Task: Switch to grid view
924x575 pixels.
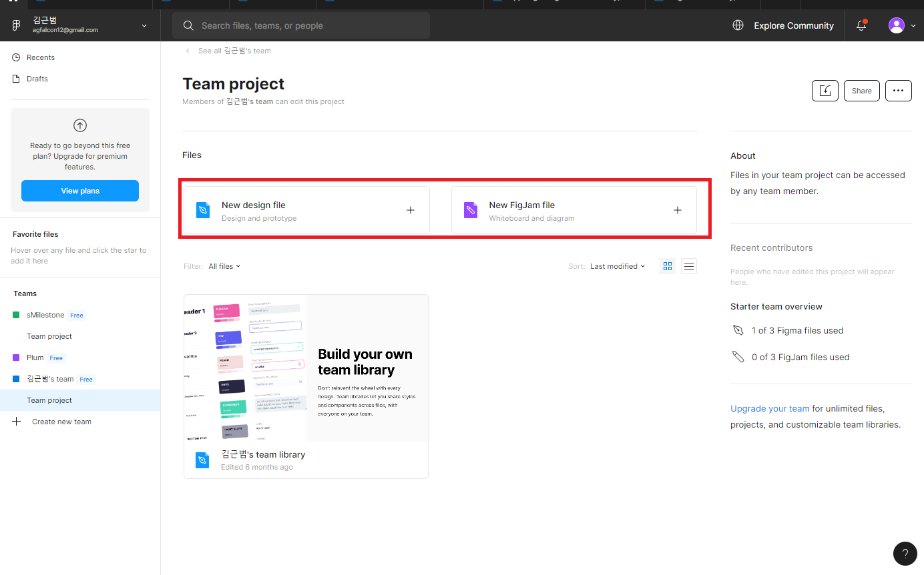Action: [667, 266]
